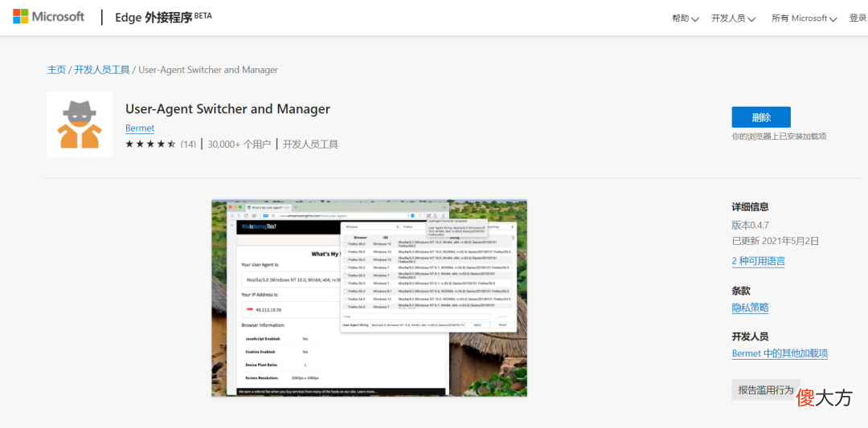Image resolution: width=868 pixels, height=428 pixels.
Task: Click the User-Agent Switcher and Manager heading
Action: click(227, 109)
